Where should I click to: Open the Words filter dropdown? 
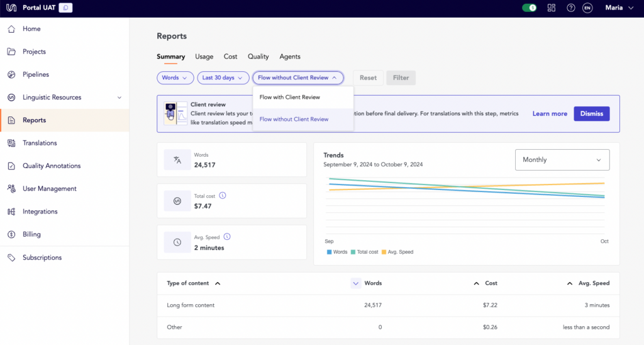175,77
